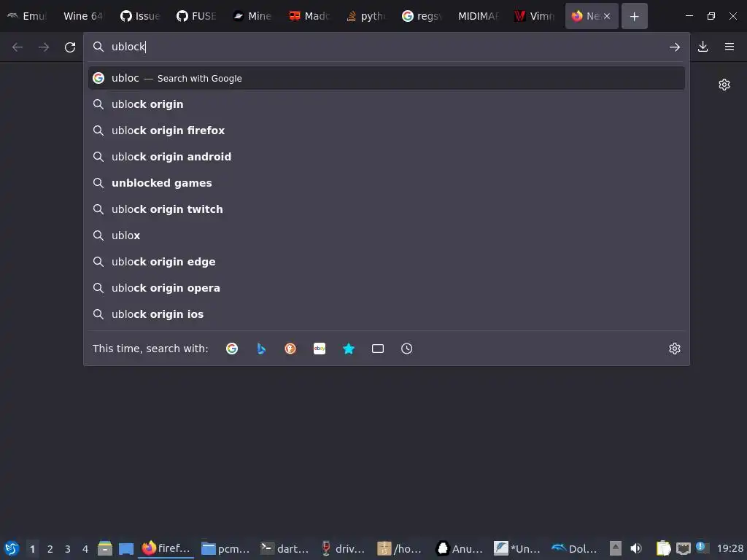Switch to the MIDIMAP tab
Viewport: 747px width, 560px height.
point(477,16)
